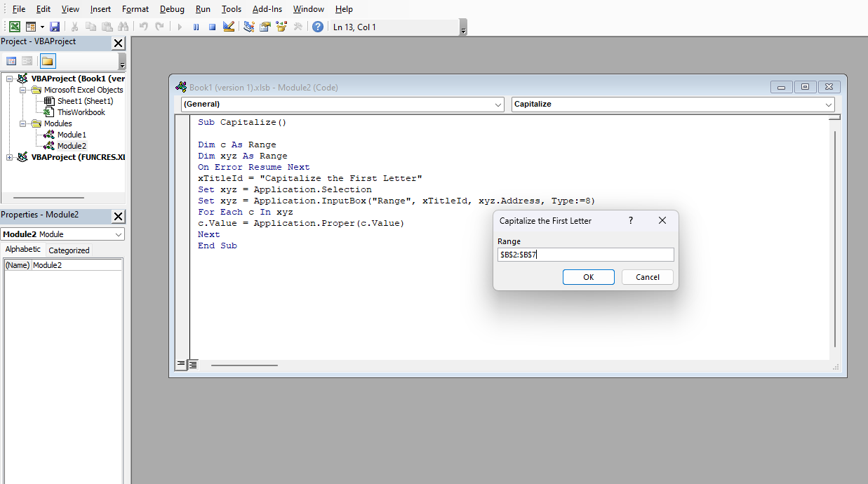
Task: Switch to Full Module View button
Action: click(193, 365)
